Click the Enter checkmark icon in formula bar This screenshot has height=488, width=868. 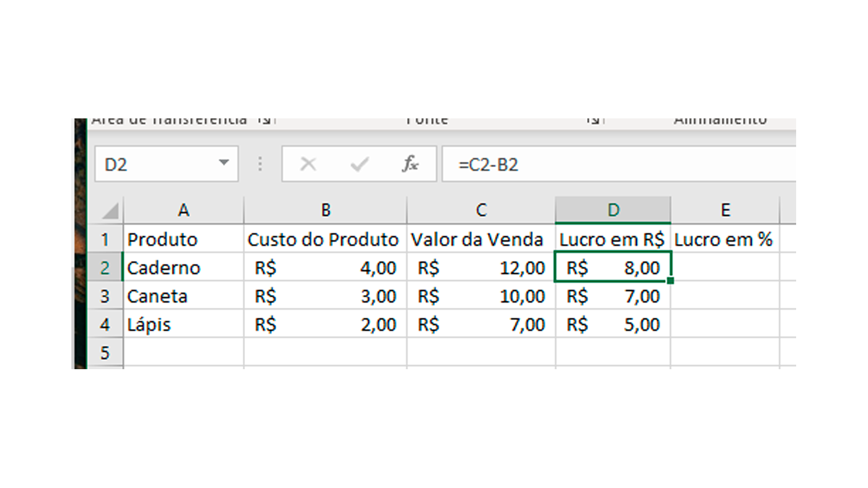(x=359, y=164)
